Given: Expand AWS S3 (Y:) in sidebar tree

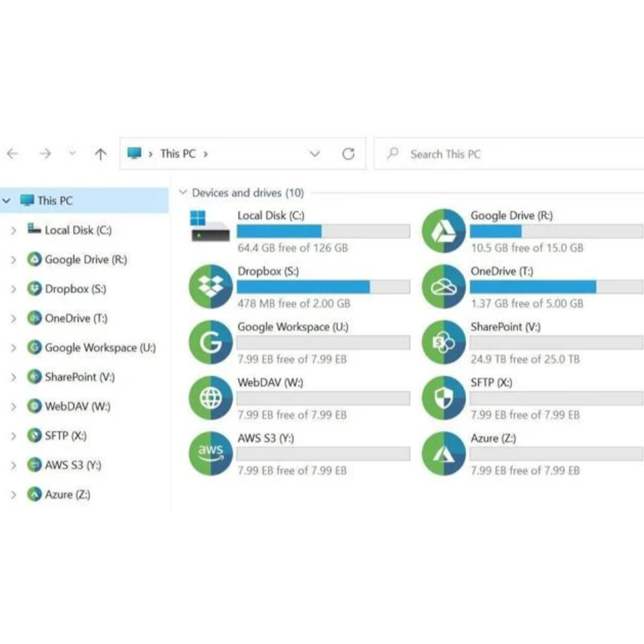Looking at the screenshot, I should pyautogui.click(x=14, y=465).
